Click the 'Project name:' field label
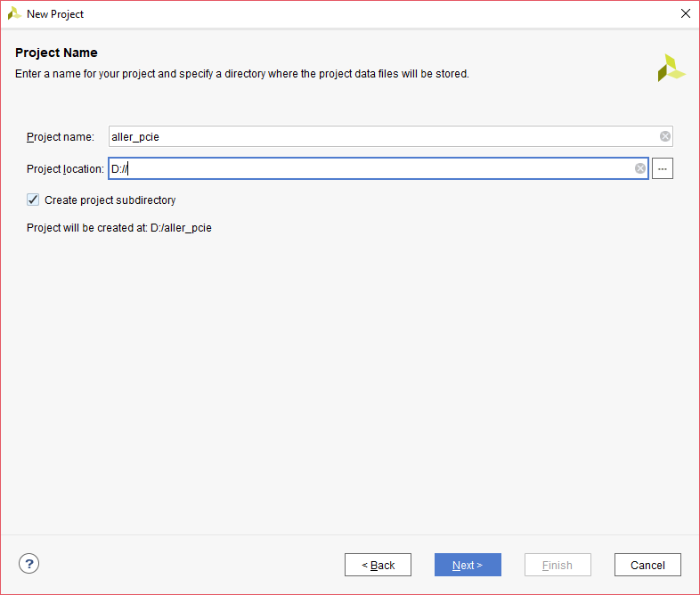Image resolution: width=700 pixels, height=595 pixels. tap(60, 137)
